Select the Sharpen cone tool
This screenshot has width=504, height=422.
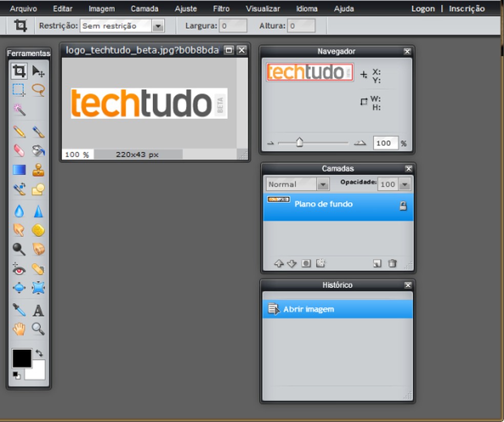(x=38, y=211)
